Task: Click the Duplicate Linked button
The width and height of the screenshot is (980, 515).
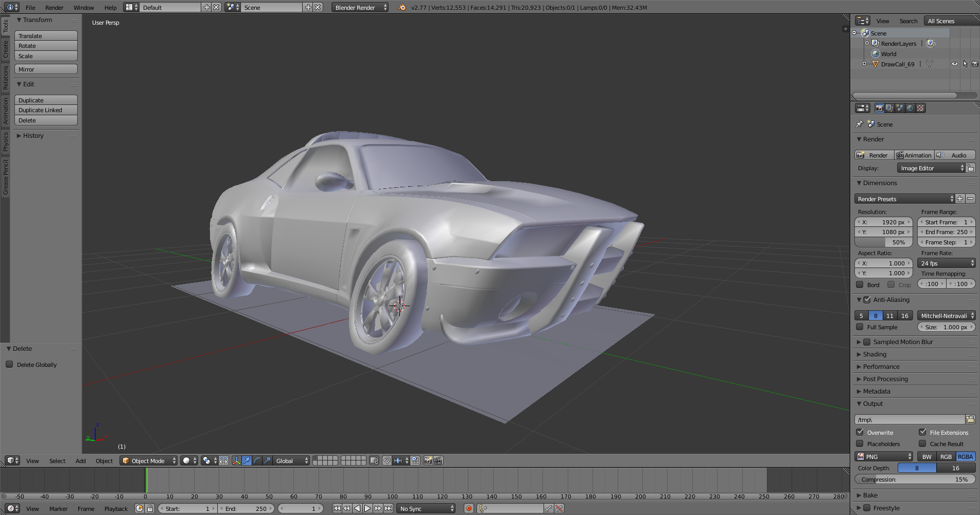Action: (46, 110)
